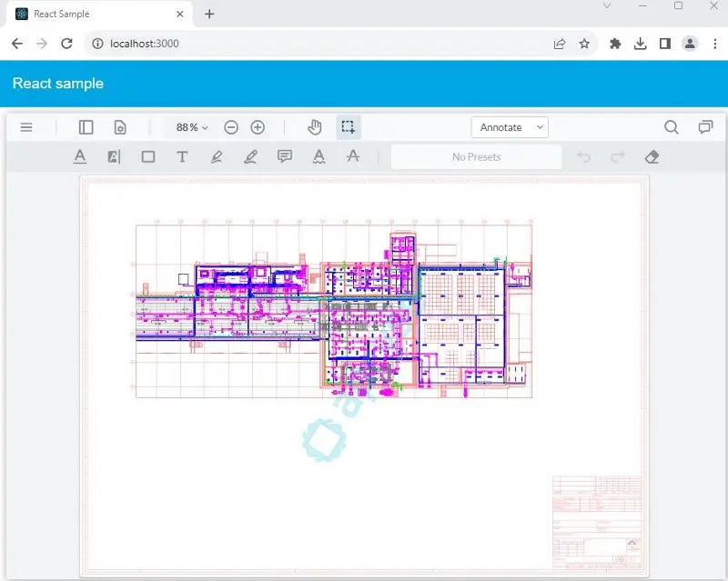Toggle browser side panel icon

pos(665,44)
